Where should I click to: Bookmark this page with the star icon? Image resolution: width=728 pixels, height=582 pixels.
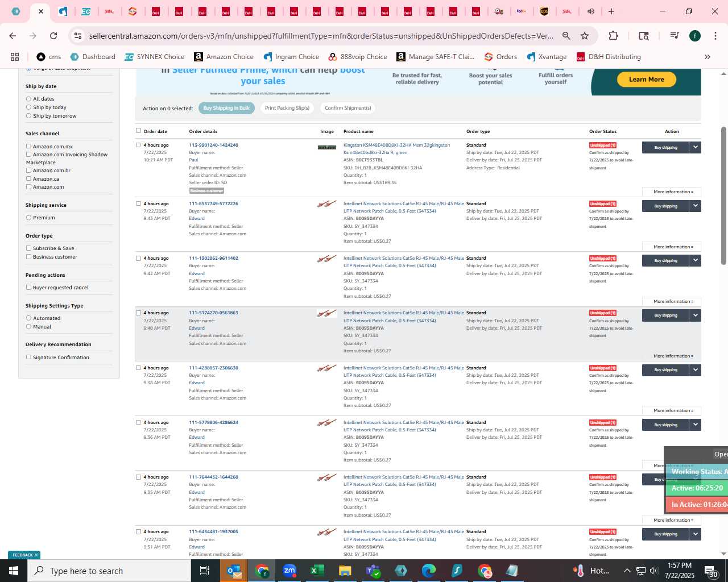[x=585, y=36]
